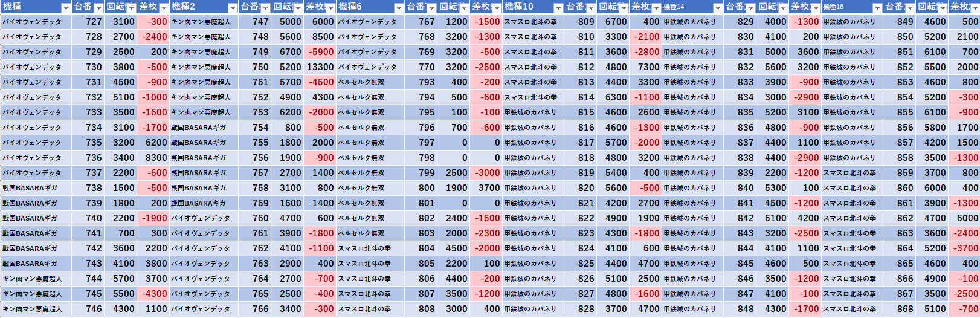This screenshot has height=318, width=980.
Task: Click the -3700 差枚 value in row 864
Action: 964,248
